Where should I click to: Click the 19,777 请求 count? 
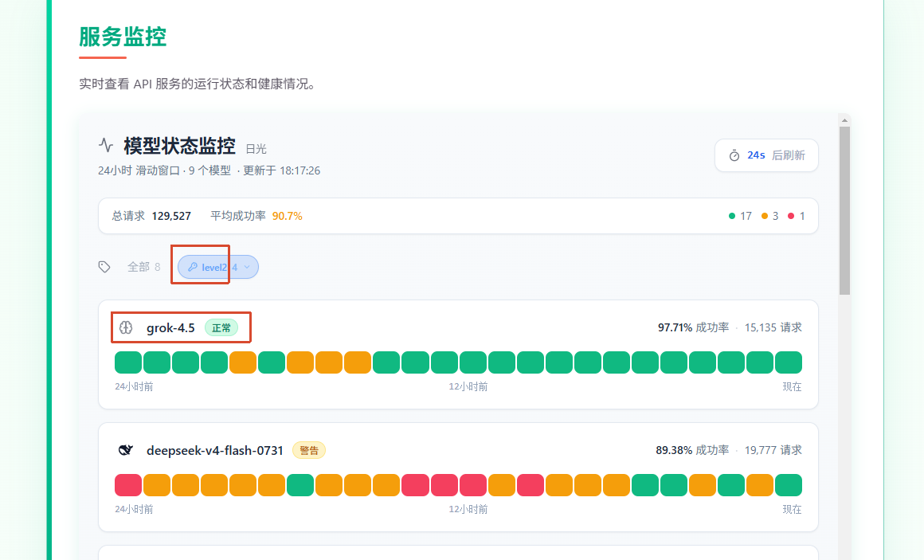(x=773, y=450)
